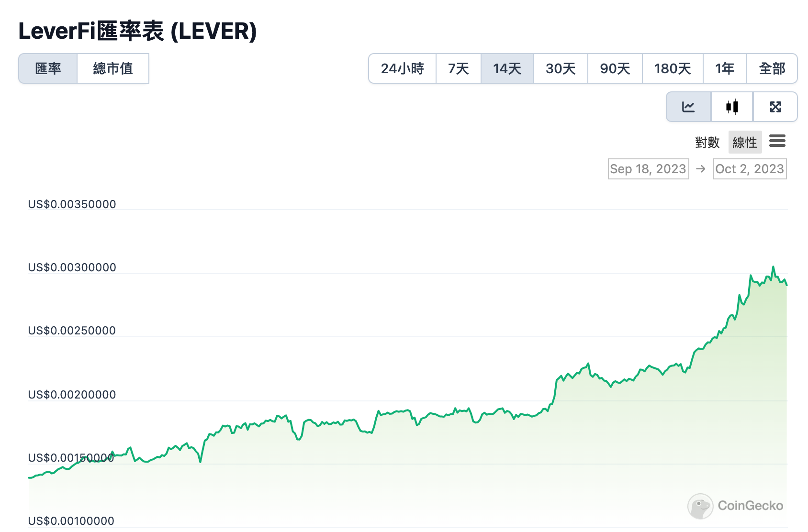The height and width of the screenshot is (532, 808).
Task: Select the line chart view icon
Action: [688, 107]
